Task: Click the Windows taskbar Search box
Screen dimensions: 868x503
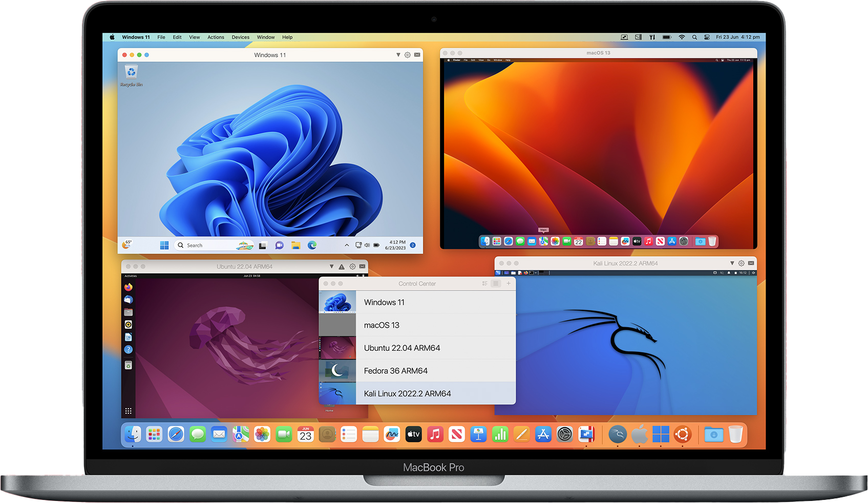Action: click(x=214, y=245)
